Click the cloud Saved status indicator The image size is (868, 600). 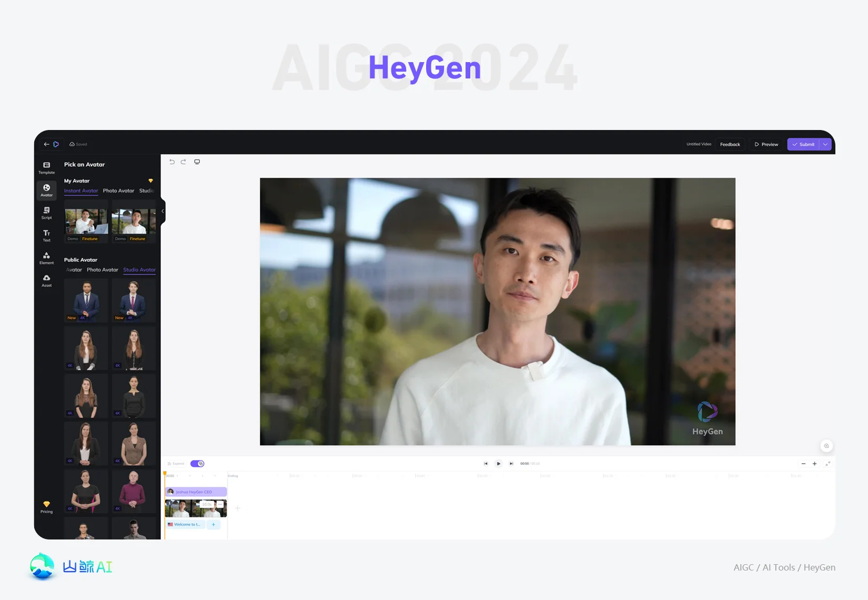(x=78, y=144)
